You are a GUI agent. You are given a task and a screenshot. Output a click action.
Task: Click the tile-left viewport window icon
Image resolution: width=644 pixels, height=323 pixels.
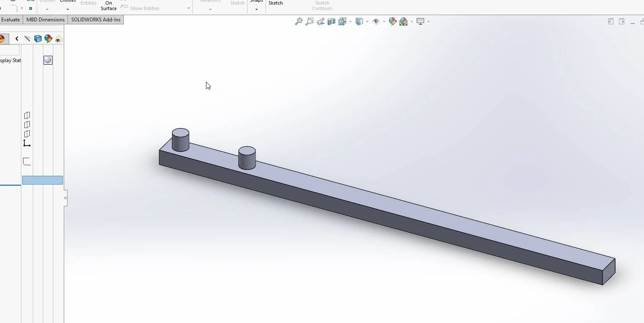point(611,21)
